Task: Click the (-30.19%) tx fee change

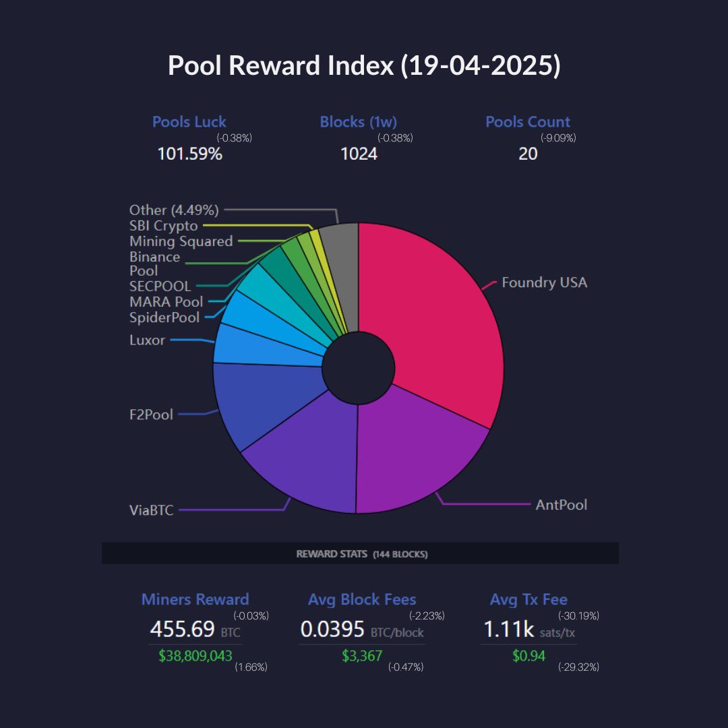Action: click(578, 615)
